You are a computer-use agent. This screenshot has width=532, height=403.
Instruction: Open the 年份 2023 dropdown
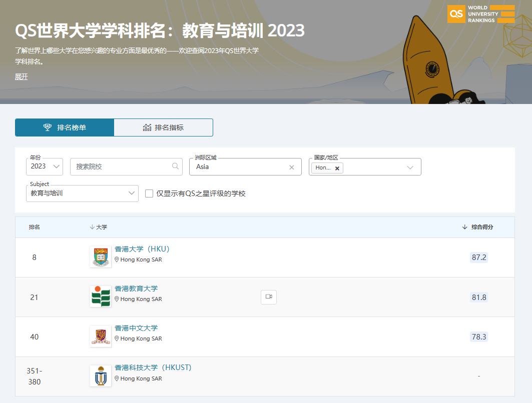[x=45, y=166]
